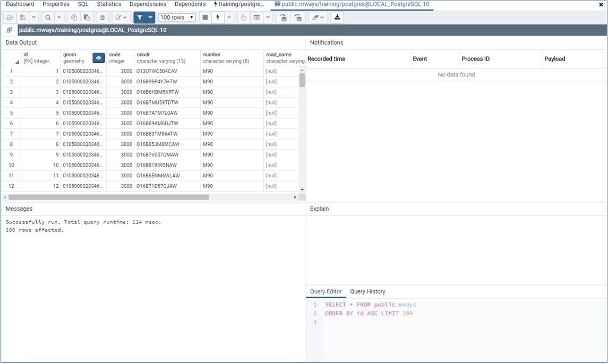Click the Process ID column header
This screenshot has height=364, width=608.
(x=501, y=59)
